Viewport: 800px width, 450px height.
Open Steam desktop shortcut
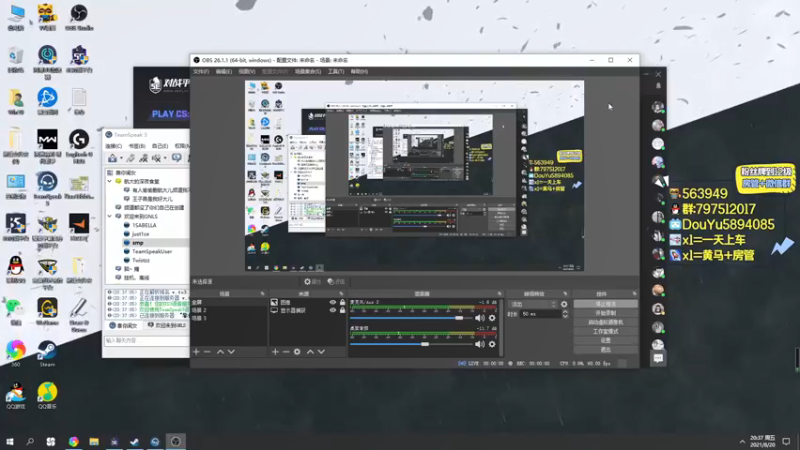(x=47, y=354)
